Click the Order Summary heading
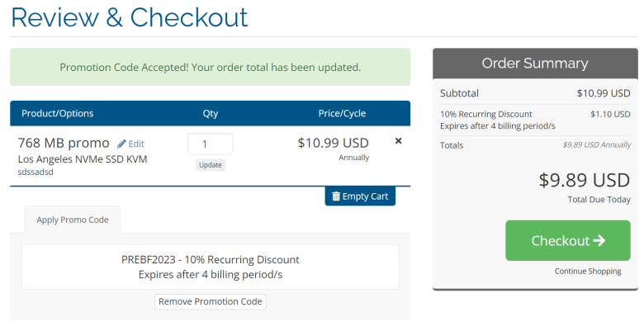 click(535, 64)
